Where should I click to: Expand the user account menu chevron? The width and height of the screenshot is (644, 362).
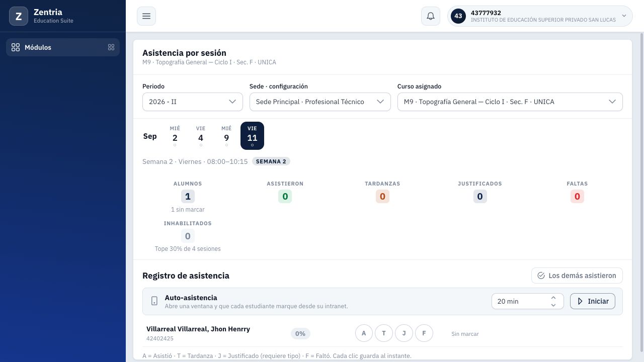tap(624, 16)
